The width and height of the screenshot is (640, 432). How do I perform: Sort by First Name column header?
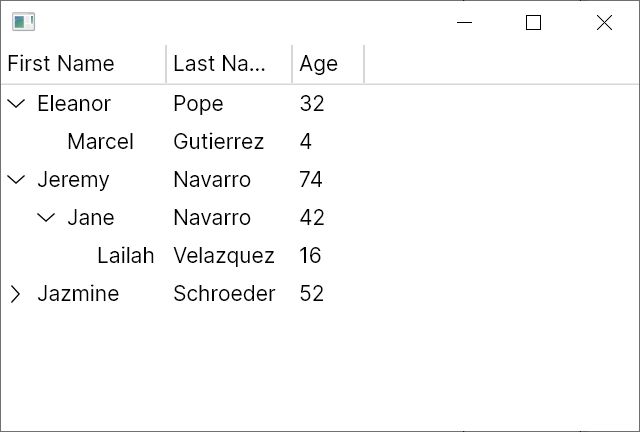coord(61,64)
